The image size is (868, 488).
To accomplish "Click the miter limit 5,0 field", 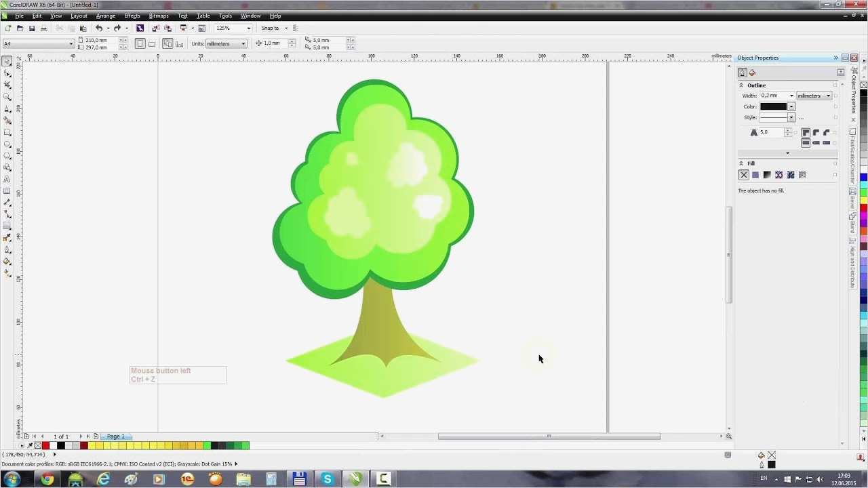I will (x=771, y=132).
